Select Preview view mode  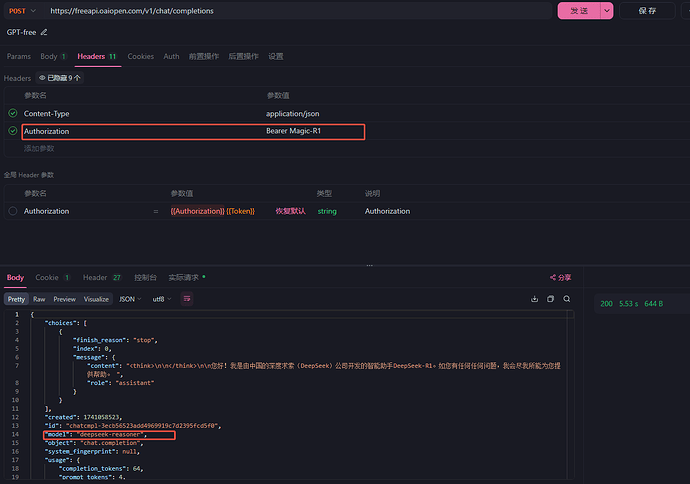(x=65, y=299)
